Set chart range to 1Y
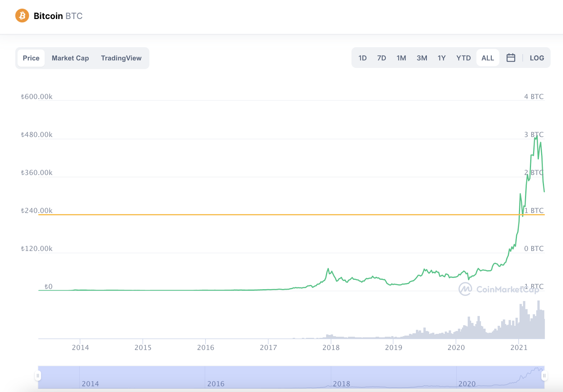This screenshot has width=563, height=392. pyautogui.click(x=442, y=58)
